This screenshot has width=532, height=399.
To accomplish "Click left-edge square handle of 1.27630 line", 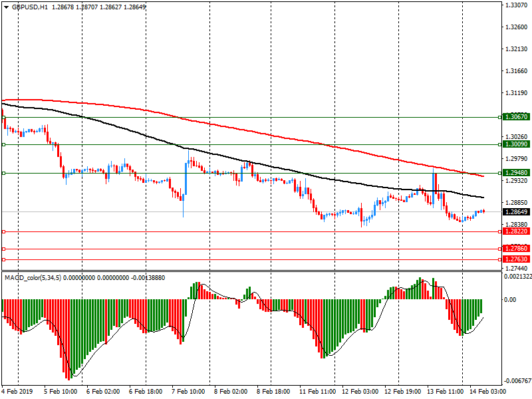I will point(3,259).
